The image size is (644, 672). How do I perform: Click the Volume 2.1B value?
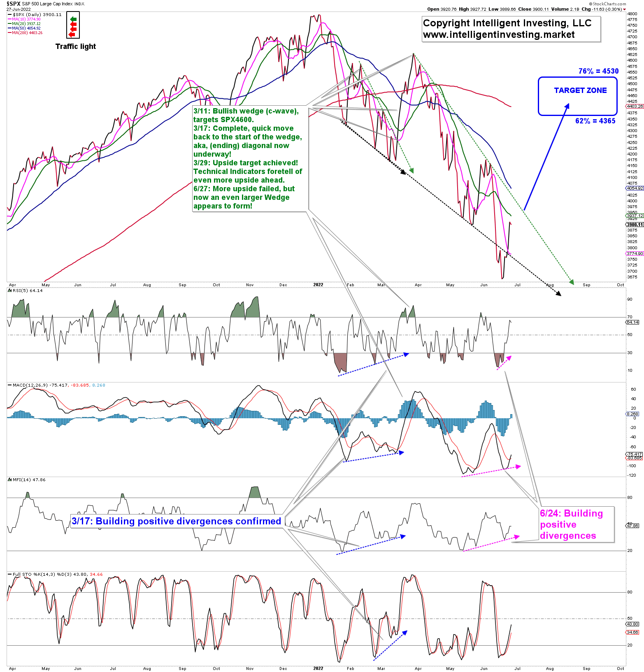(565, 9)
